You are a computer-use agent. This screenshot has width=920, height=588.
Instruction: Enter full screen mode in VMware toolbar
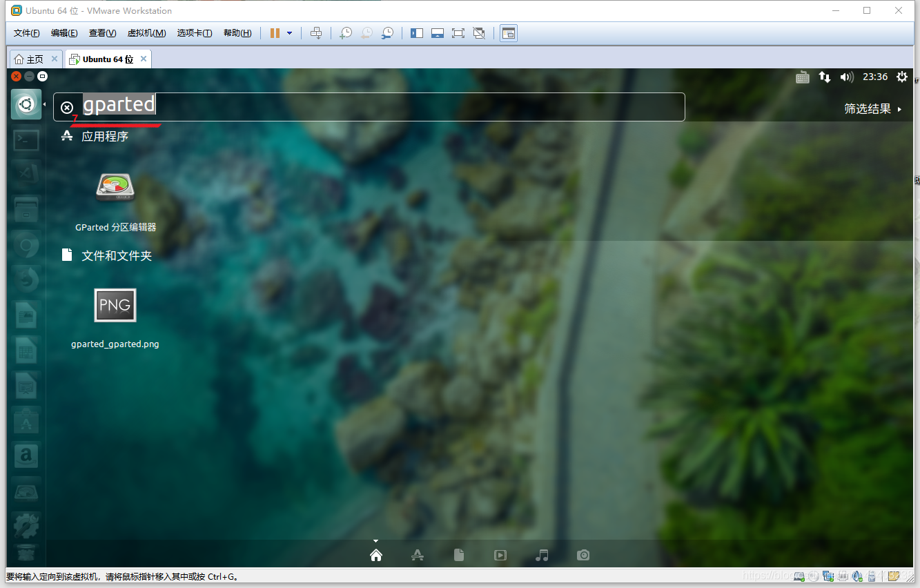tap(458, 33)
